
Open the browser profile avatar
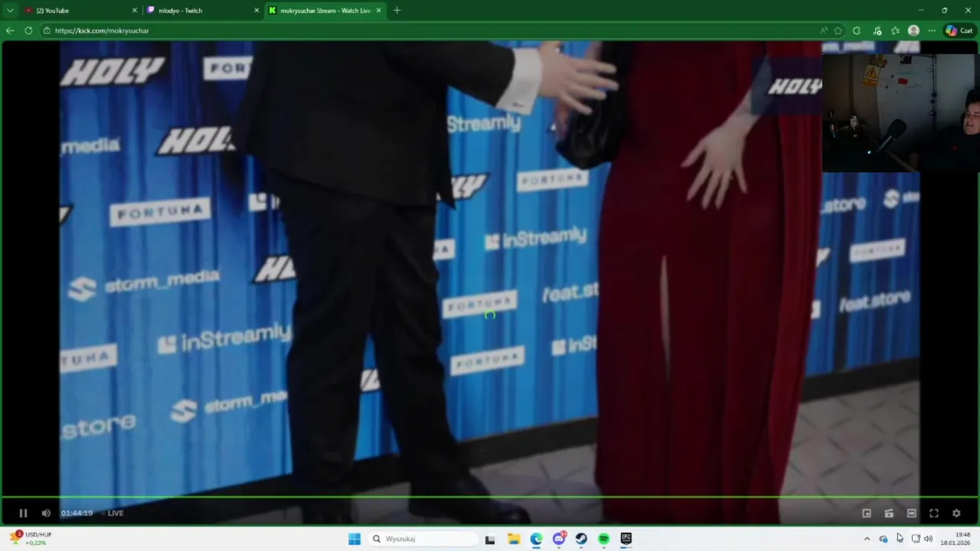pos(913,31)
